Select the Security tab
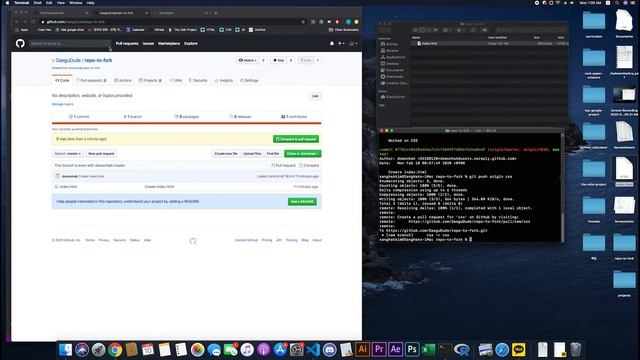Image resolution: width=640 pixels, height=360 pixels. [x=198, y=80]
